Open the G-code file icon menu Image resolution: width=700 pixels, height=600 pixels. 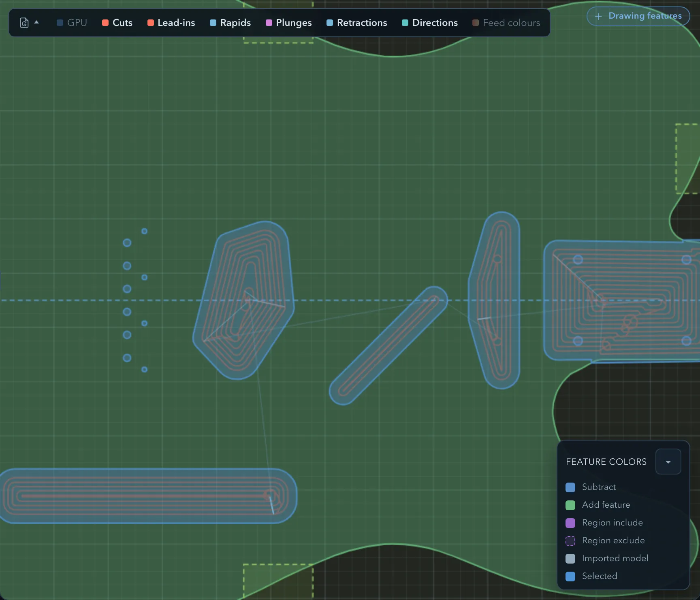[x=24, y=23]
